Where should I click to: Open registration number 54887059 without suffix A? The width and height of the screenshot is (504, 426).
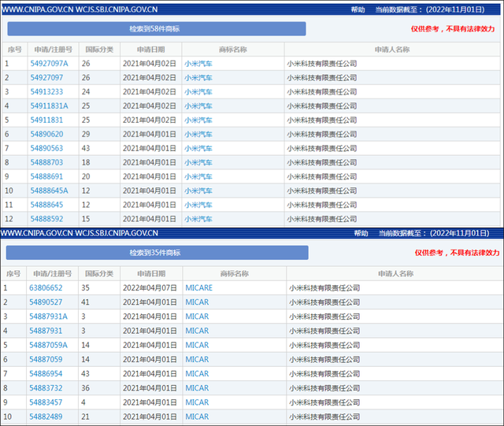[x=46, y=360]
